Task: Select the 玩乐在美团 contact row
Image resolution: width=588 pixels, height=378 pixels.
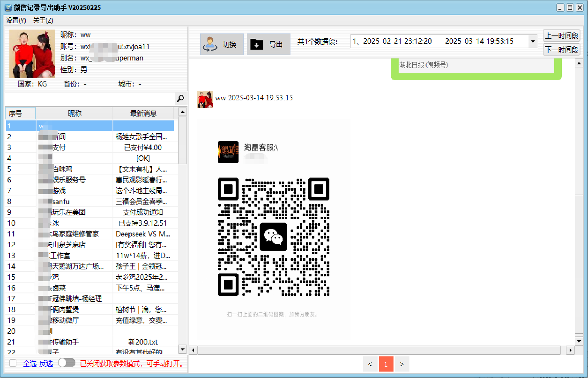Action: click(90, 212)
